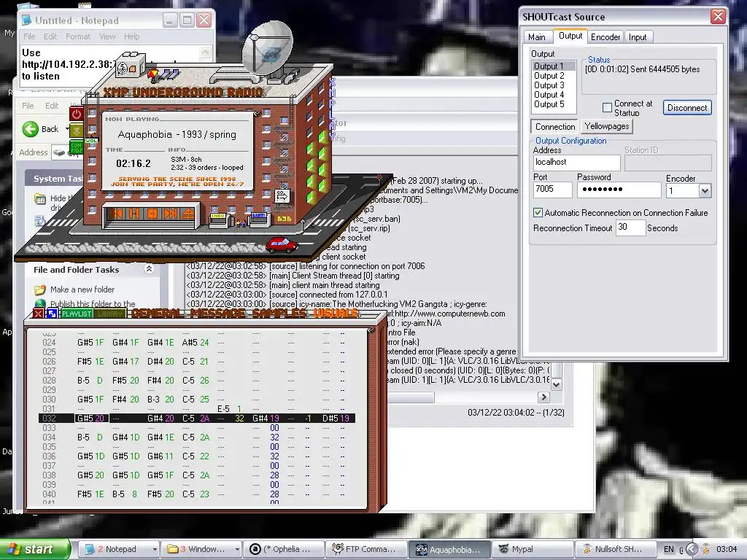Screen dimensions: 747x560
Task: Click log vertical scrollbar down arrow
Action: [556, 384]
